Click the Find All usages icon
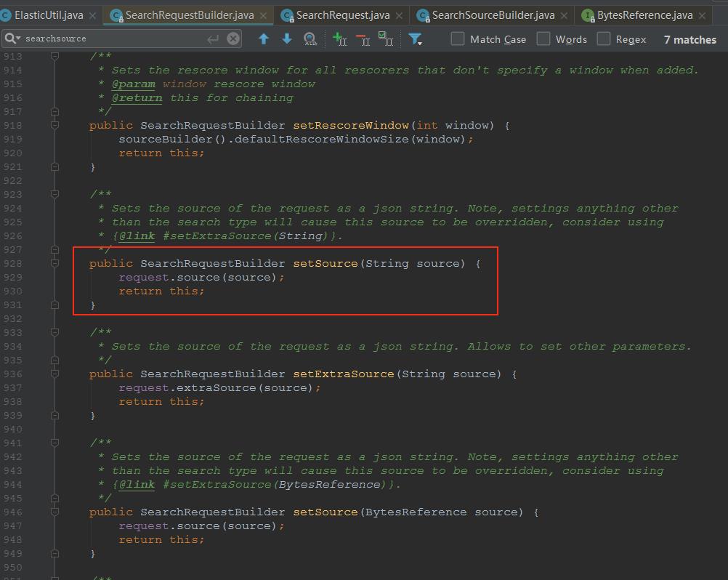This screenshot has width=728, height=580. coord(310,39)
